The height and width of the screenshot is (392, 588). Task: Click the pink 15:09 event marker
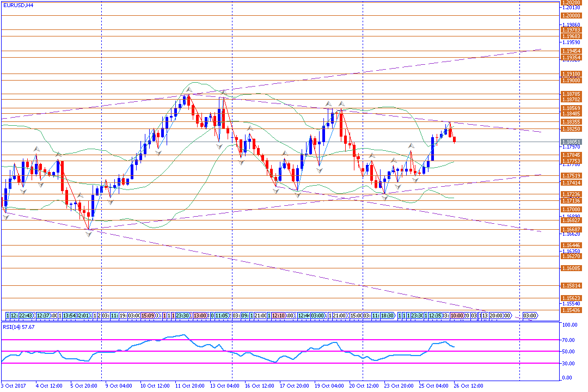click(148, 315)
